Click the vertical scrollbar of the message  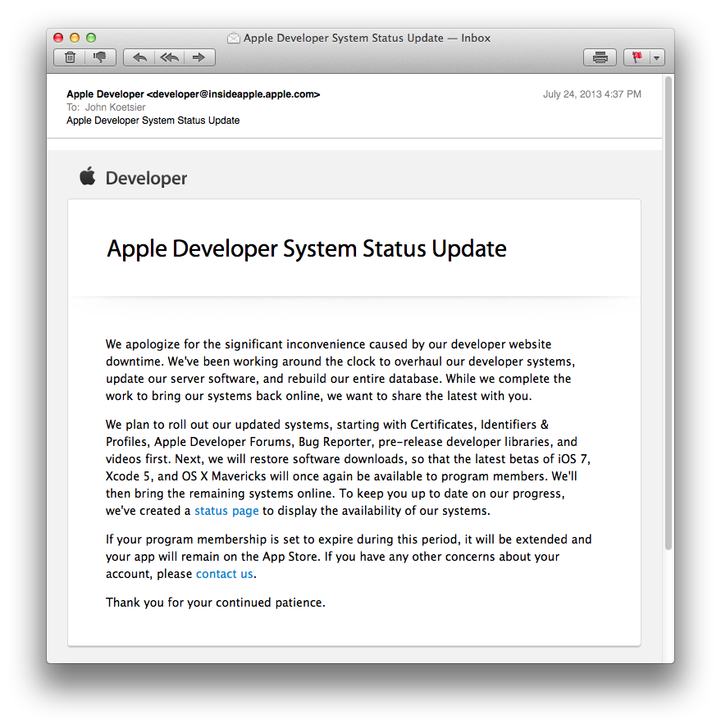(x=668, y=313)
